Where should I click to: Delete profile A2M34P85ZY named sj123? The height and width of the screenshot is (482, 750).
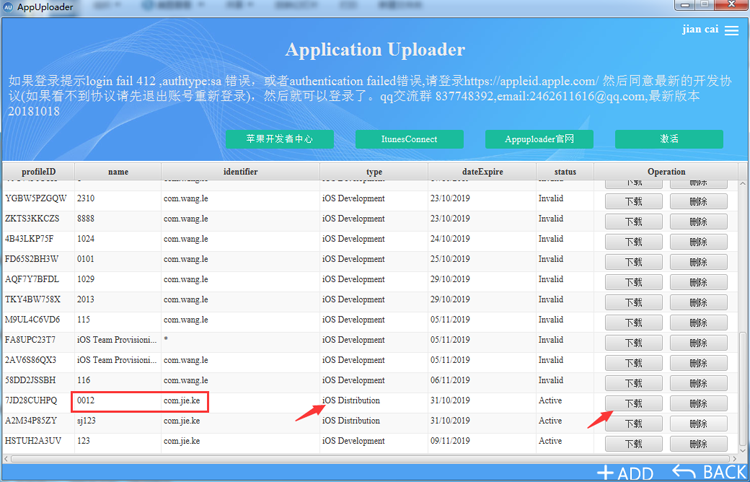[x=698, y=424]
